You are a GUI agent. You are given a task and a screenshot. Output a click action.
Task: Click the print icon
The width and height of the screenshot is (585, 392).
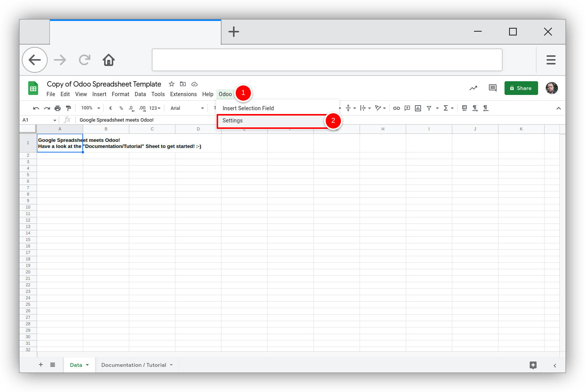[x=58, y=108]
